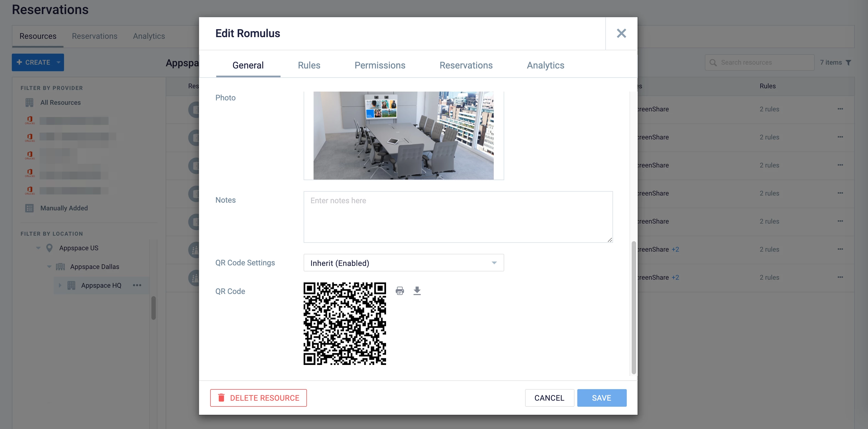Download the QR code image
Image resolution: width=868 pixels, height=429 pixels.
(x=417, y=291)
